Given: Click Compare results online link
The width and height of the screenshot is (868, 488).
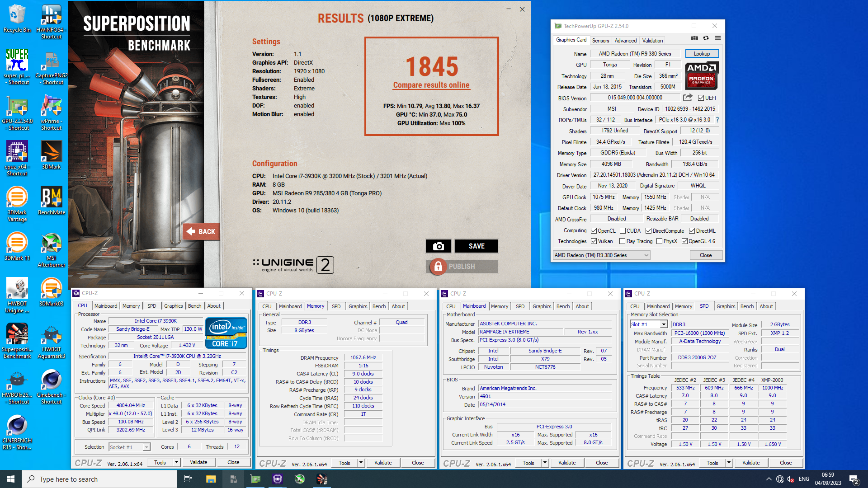Looking at the screenshot, I should point(431,85).
